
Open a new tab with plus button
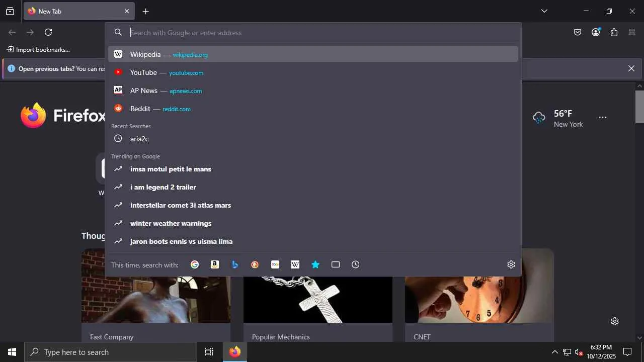point(145,11)
